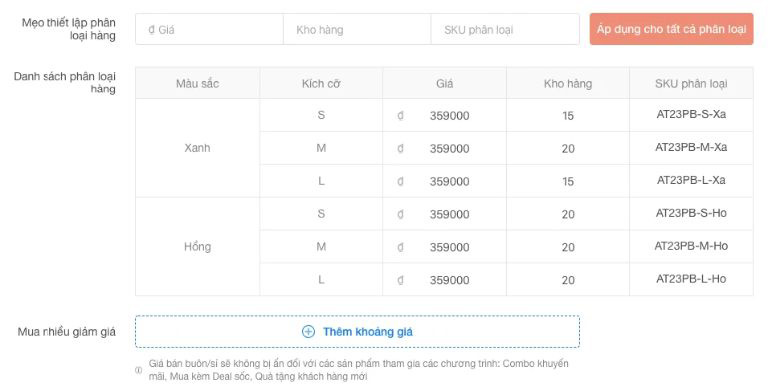Add a price range via Thêm khoảng giá
The height and width of the screenshot is (391, 768).
pos(358,332)
